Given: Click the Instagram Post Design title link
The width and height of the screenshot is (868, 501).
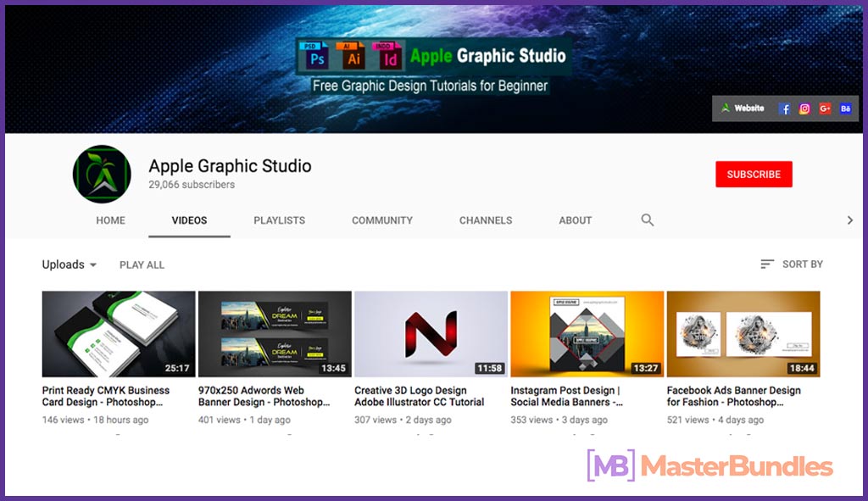Looking at the screenshot, I should coord(566,397).
